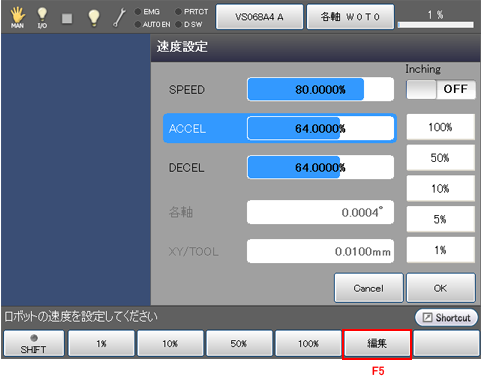Set the value with the side 100% button
The image size is (482, 377).
click(x=440, y=127)
